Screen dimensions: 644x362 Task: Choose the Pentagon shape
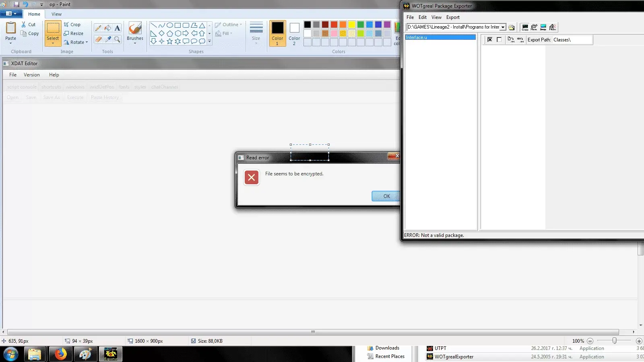coord(170,33)
